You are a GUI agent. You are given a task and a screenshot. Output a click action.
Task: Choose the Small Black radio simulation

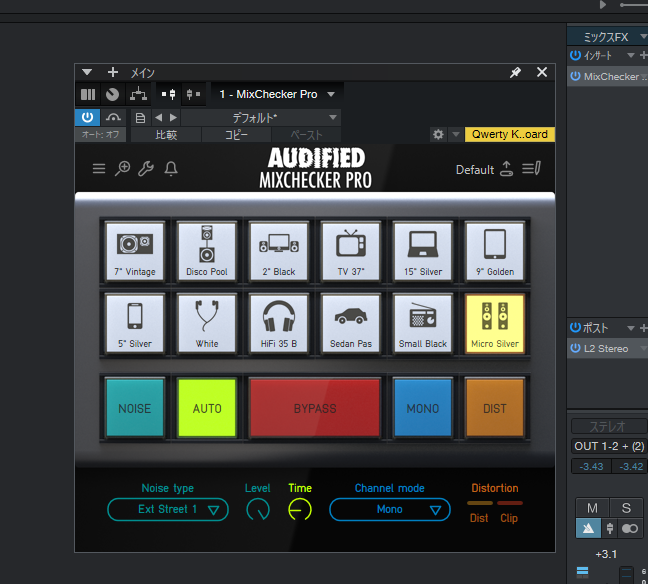coord(423,322)
